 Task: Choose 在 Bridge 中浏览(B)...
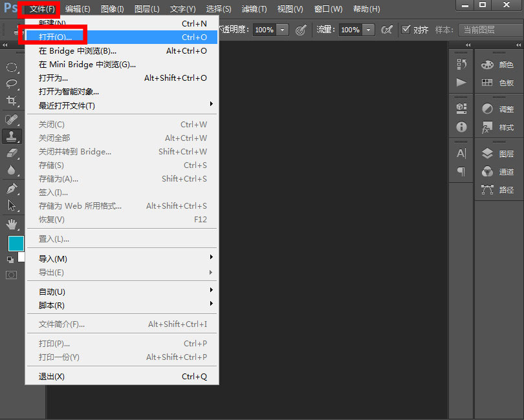pos(122,51)
